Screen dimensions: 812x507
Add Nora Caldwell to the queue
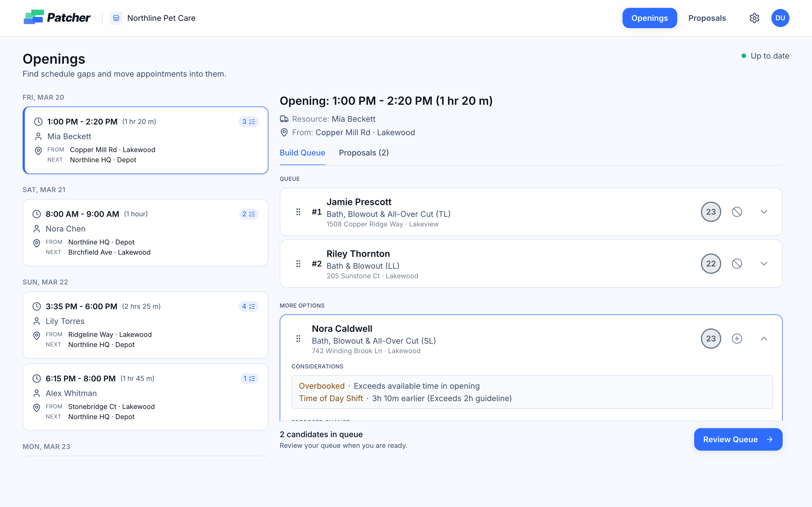click(737, 338)
